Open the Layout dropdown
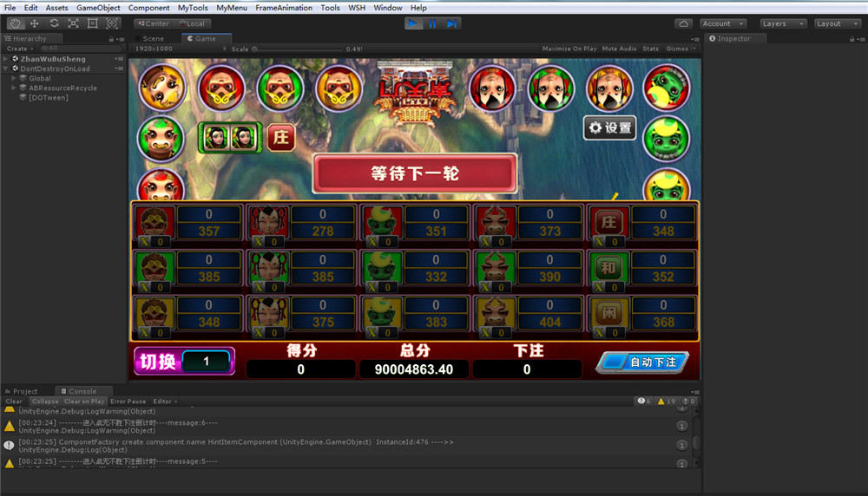Image resolution: width=868 pixels, height=496 pixels. point(837,23)
